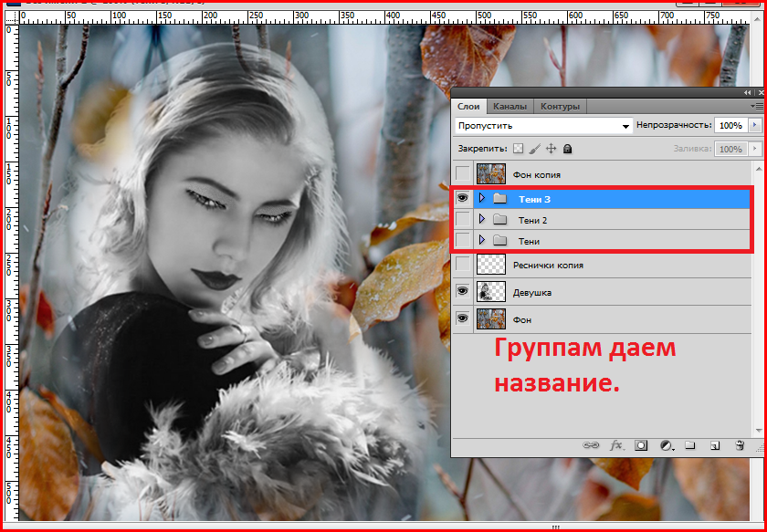
Task: Select the Тени 2 group name
Action: pos(532,220)
